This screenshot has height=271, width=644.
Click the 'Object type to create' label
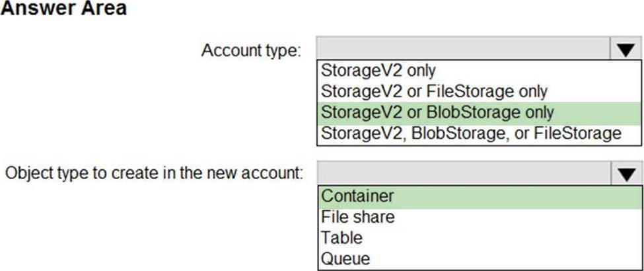click(154, 174)
